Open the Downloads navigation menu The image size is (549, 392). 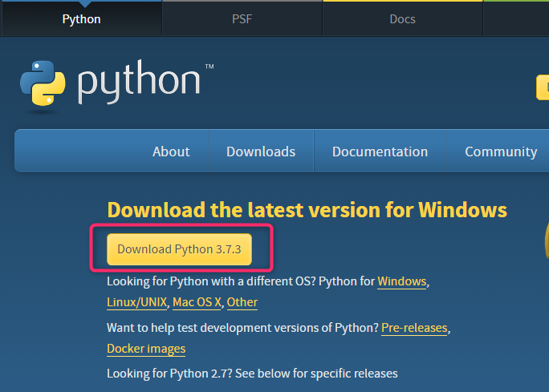point(261,152)
